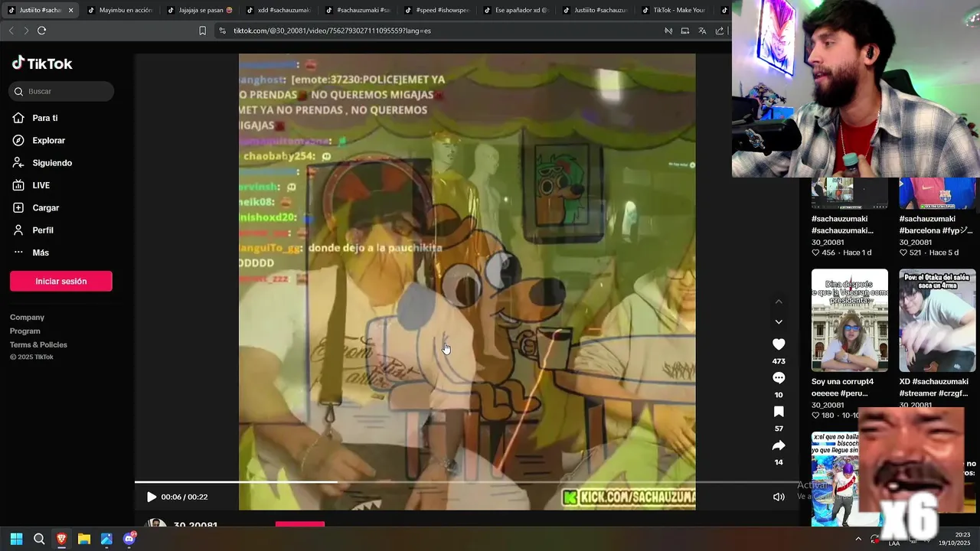
Task: Click the browser forward arrow
Action: click(x=25, y=31)
